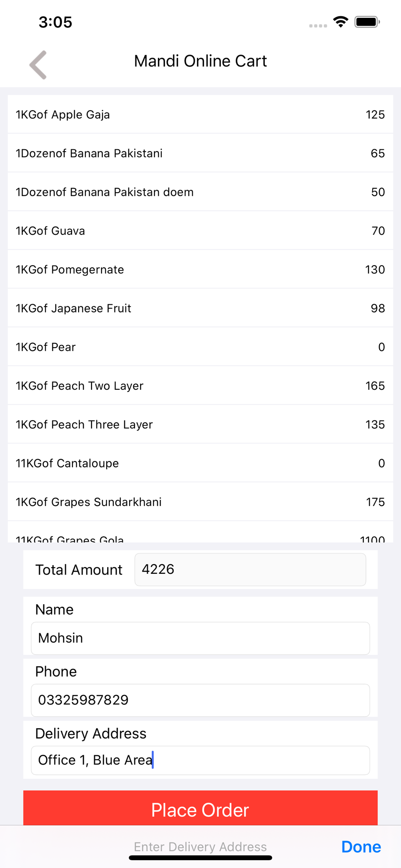Click the Total Amount field showing 4226
Screen dimensions: 401x868
click(250, 569)
